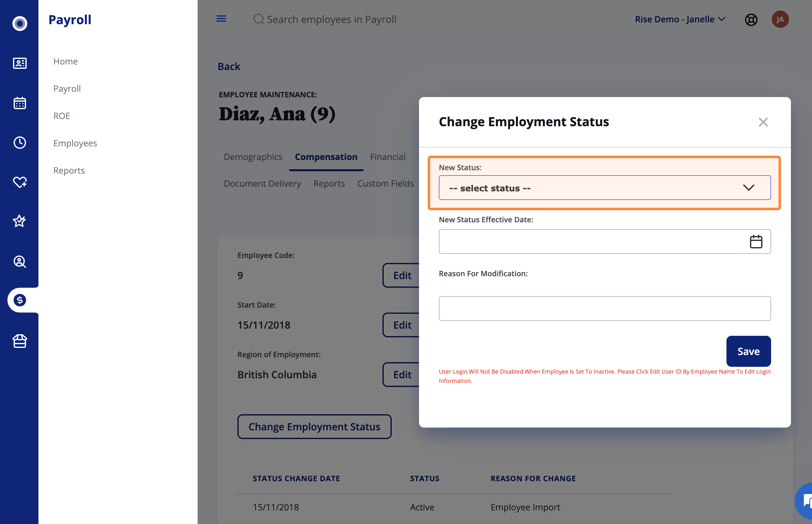
Task: Open the Document Delivery tab
Action: tap(262, 184)
